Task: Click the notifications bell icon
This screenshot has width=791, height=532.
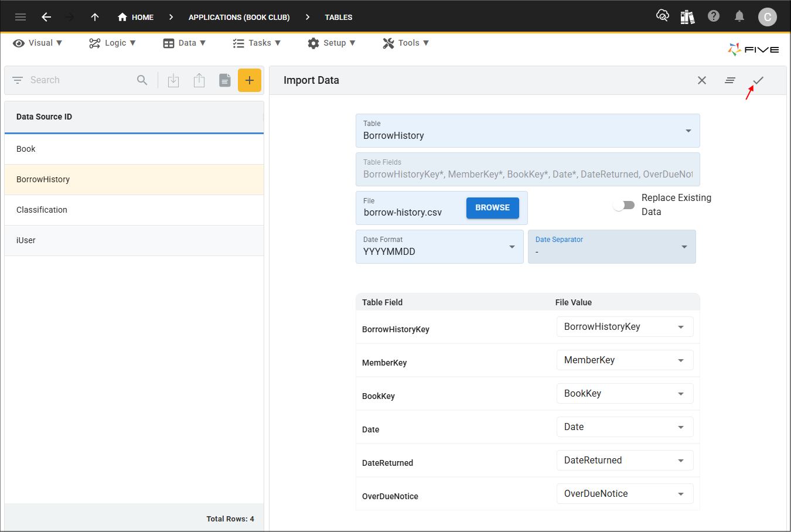Action: 739,16
